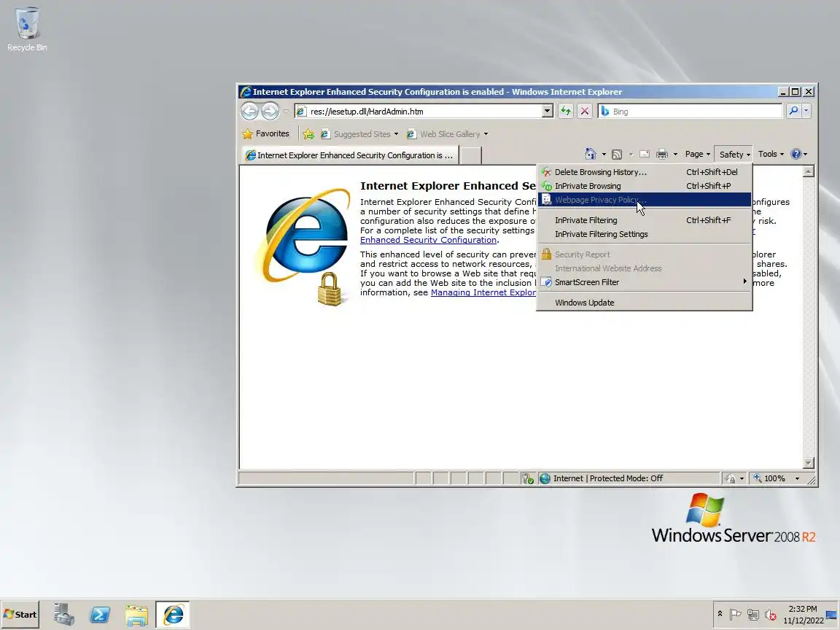The width and height of the screenshot is (840, 630).
Task: Follow Managing Internet Explorer link
Action: click(x=483, y=292)
